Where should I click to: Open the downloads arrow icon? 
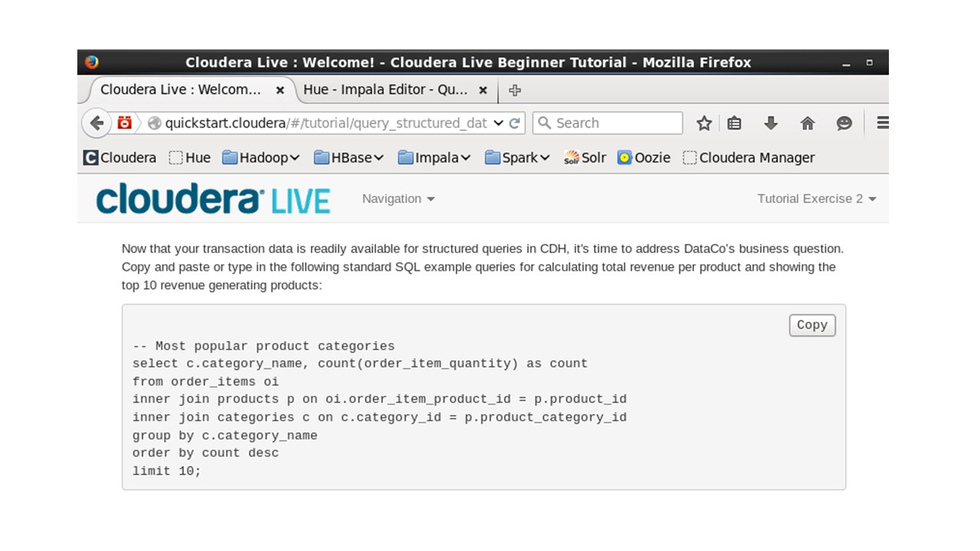(x=771, y=123)
